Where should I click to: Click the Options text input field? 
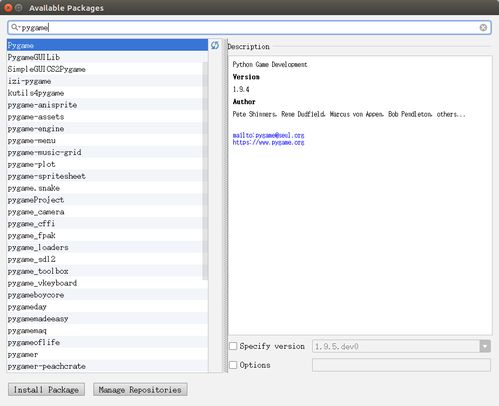point(401,365)
